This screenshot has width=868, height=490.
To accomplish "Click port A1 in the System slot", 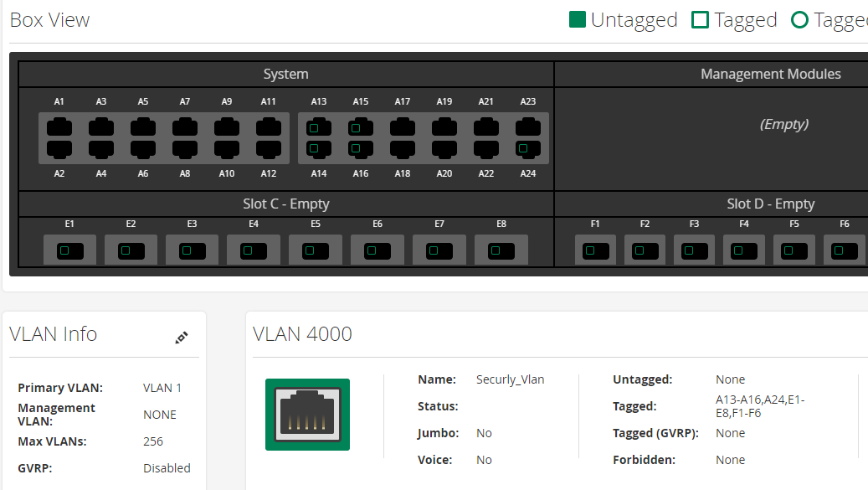I will (x=59, y=127).
